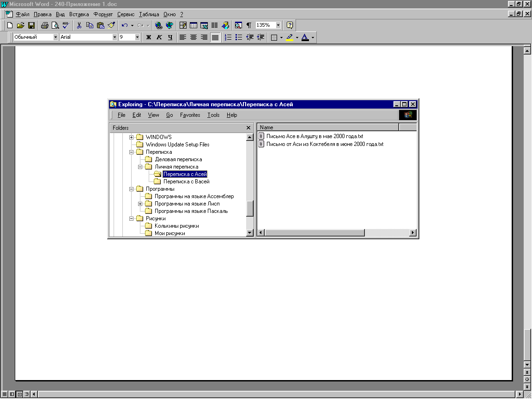Create a new blank document
The height and width of the screenshot is (399, 532).
pos(10,25)
